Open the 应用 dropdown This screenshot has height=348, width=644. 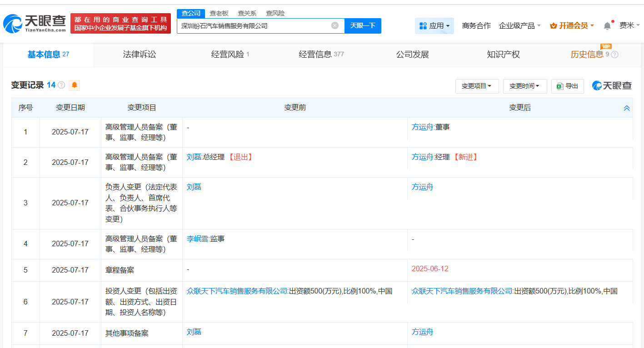(434, 26)
